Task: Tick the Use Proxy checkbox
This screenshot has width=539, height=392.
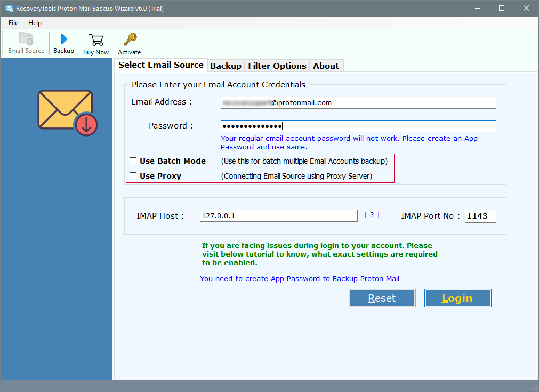Action: coord(133,176)
